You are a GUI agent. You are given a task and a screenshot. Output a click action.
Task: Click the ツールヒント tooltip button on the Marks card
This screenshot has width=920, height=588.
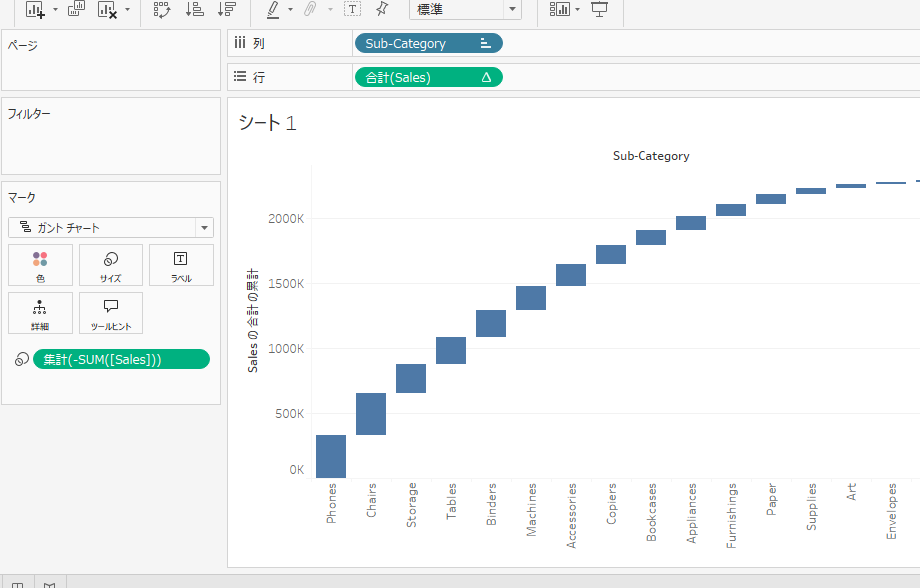pyautogui.click(x=111, y=313)
